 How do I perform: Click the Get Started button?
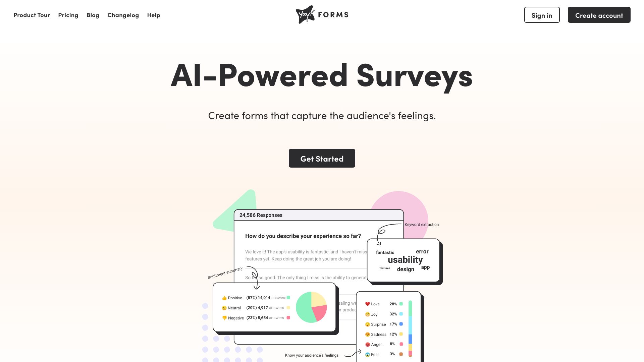coord(322,158)
